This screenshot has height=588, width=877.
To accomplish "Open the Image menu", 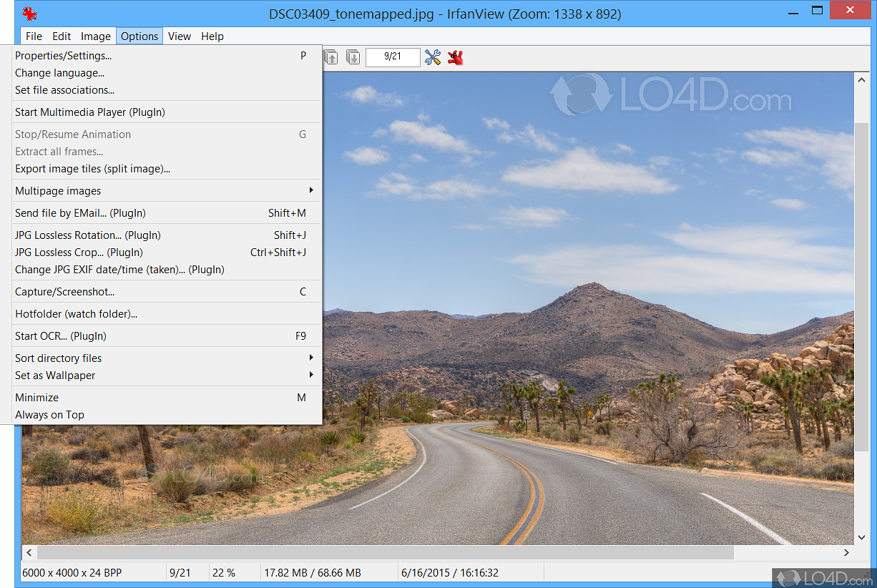I will click(96, 36).
